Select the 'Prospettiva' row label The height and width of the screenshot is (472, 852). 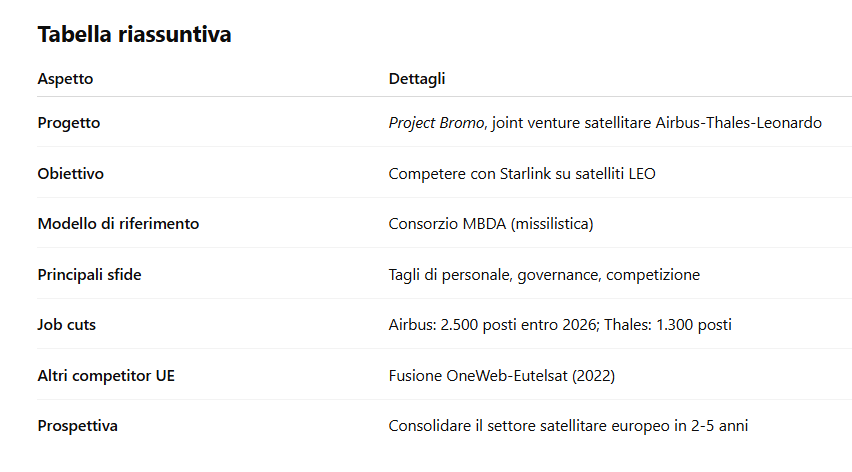click(77, 426)
